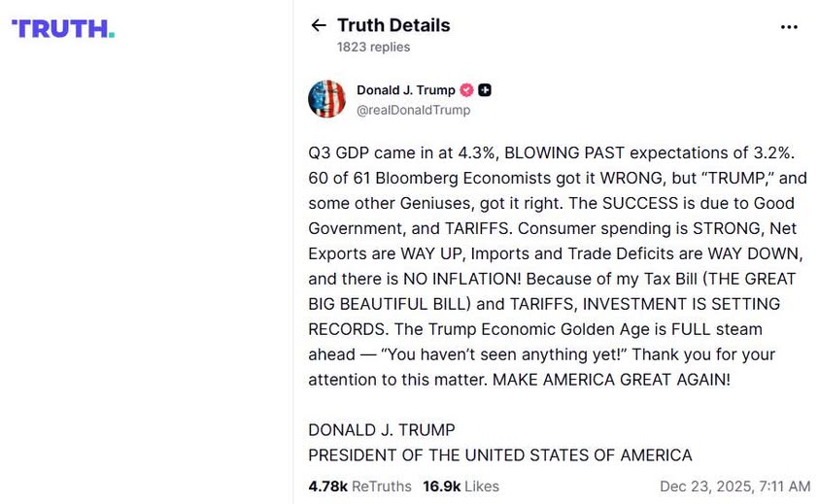Image resolution: width=819 pixels, height=504 pixels.
Task: Click the back arrow beside Truth Details
Action: coord(319,26)
